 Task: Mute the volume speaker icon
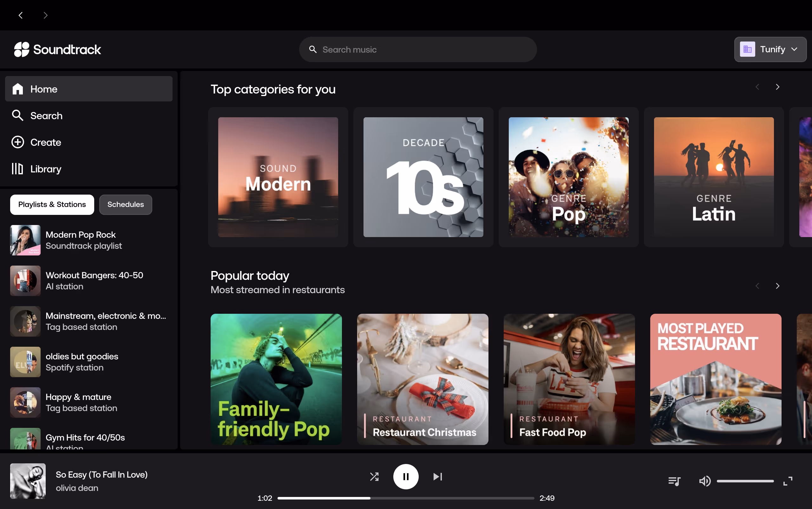(704, 481)
